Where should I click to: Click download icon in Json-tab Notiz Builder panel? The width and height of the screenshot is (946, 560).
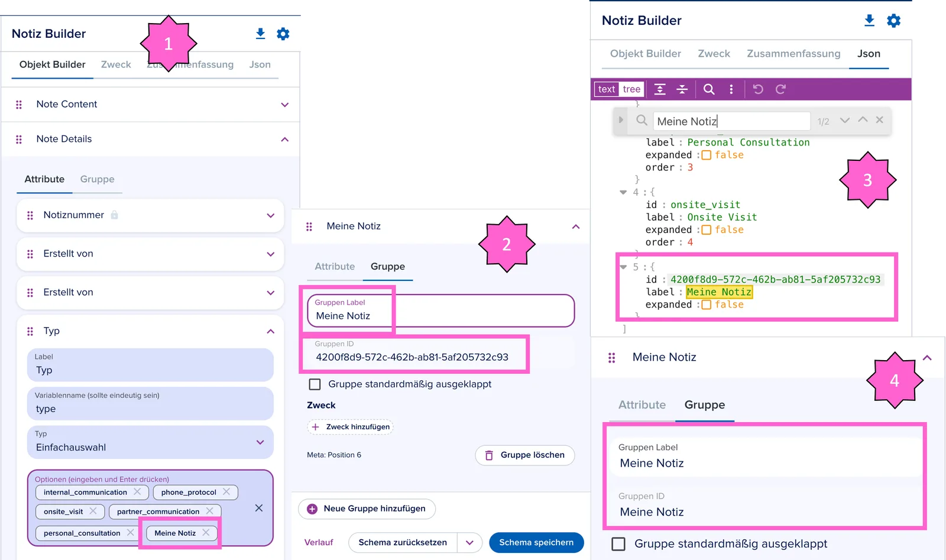869,21
